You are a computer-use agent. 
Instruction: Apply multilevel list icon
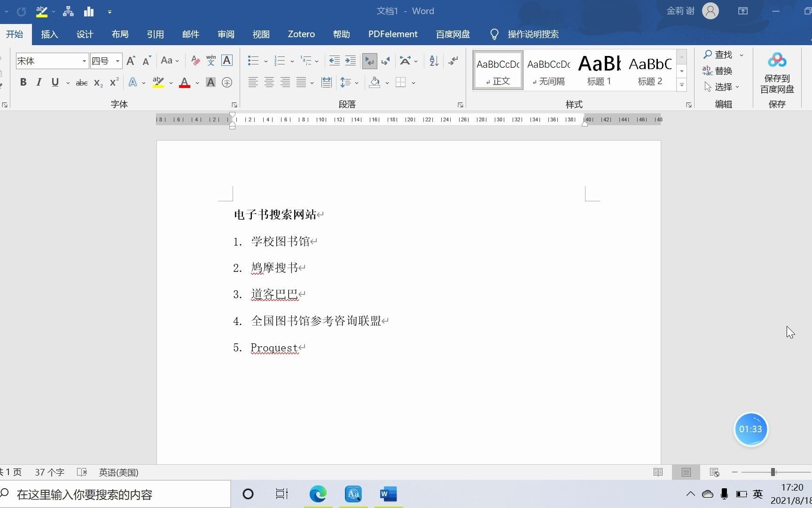(306, 61)
